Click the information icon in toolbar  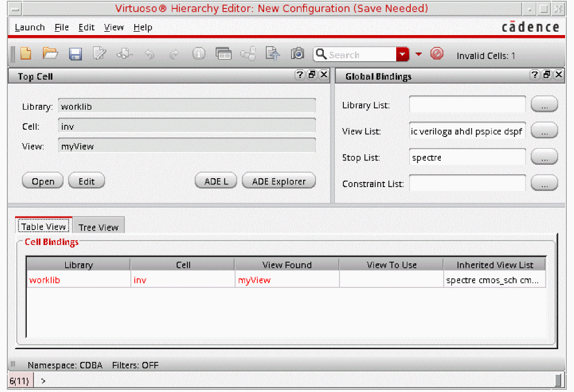(199, 54)
